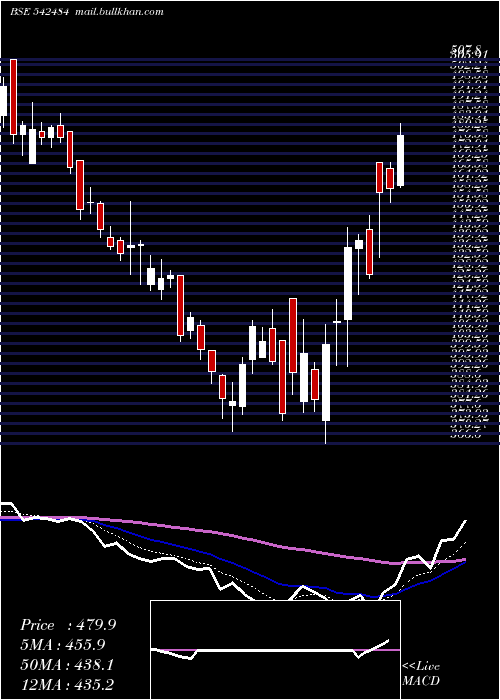
Task: Click the tall red candlestick at the chart's top left
Action: 13,97
